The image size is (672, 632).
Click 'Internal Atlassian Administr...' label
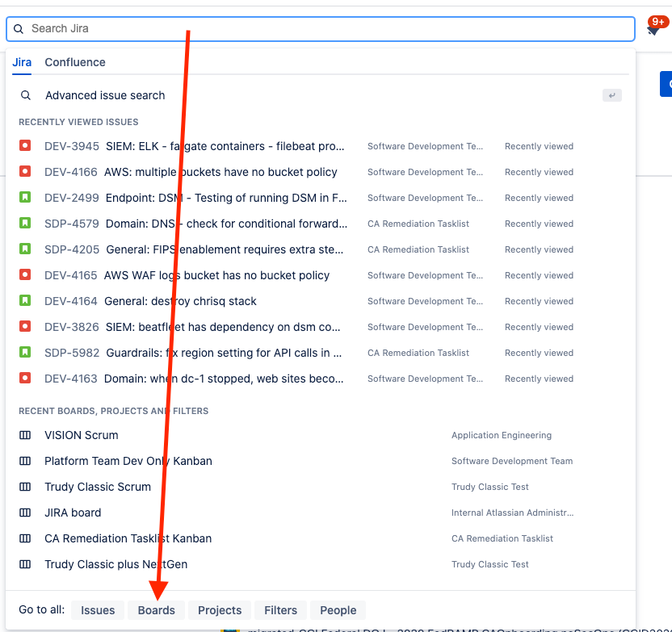513,513
